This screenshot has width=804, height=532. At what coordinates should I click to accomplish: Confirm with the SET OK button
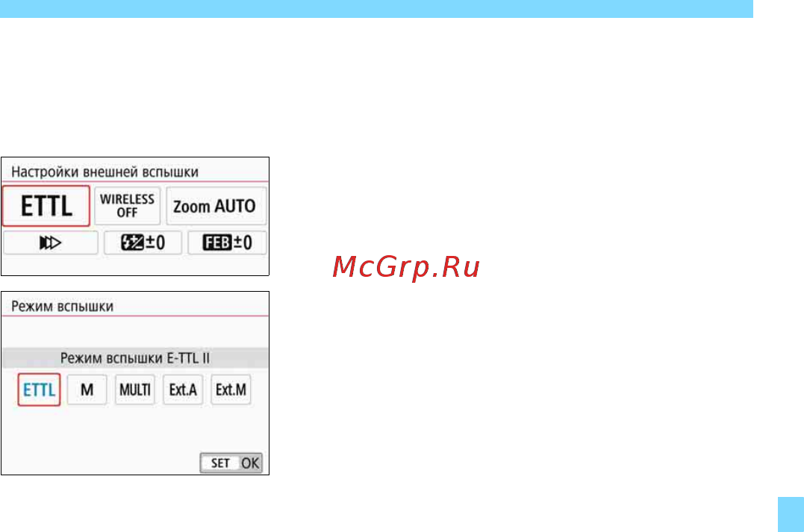coord(231,463)
